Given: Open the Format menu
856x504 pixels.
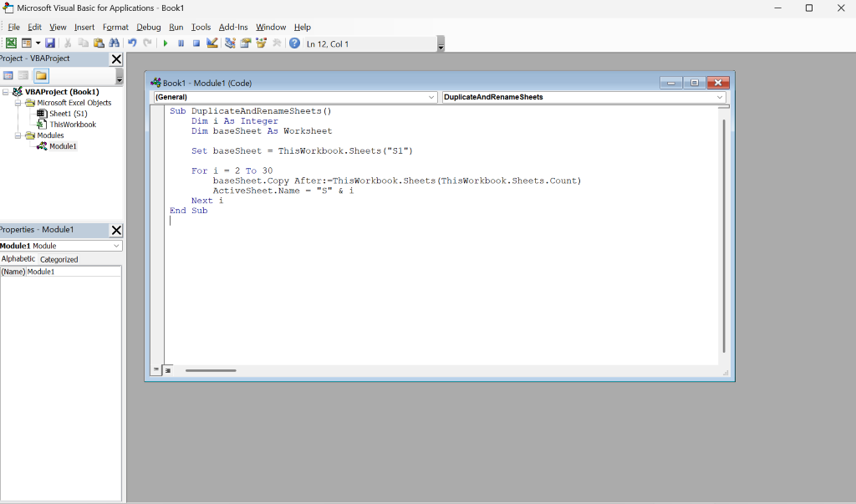Looking at the screenshot, I should 115,27.
